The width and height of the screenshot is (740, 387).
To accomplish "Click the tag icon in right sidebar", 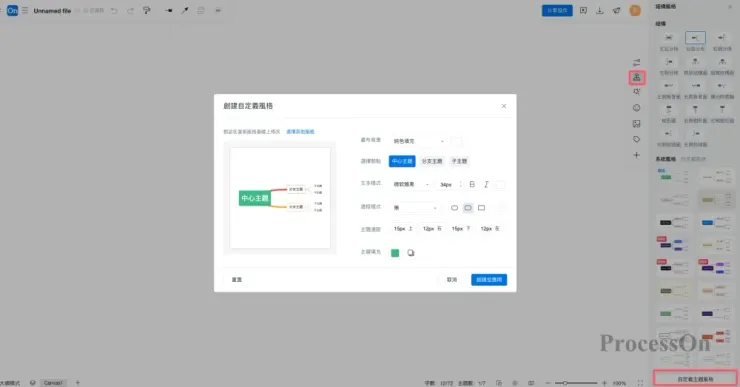I will pos(637,139).
